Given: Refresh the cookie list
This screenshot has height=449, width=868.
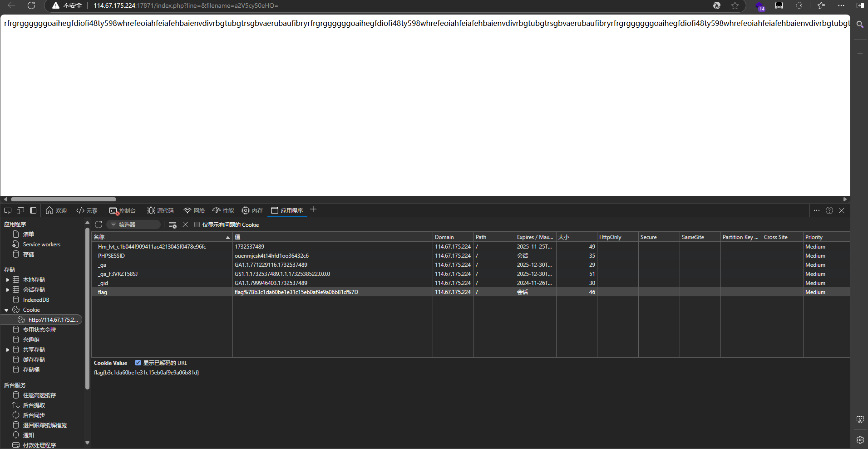Looking at the screenshot, I should click(x=99, y=224).
